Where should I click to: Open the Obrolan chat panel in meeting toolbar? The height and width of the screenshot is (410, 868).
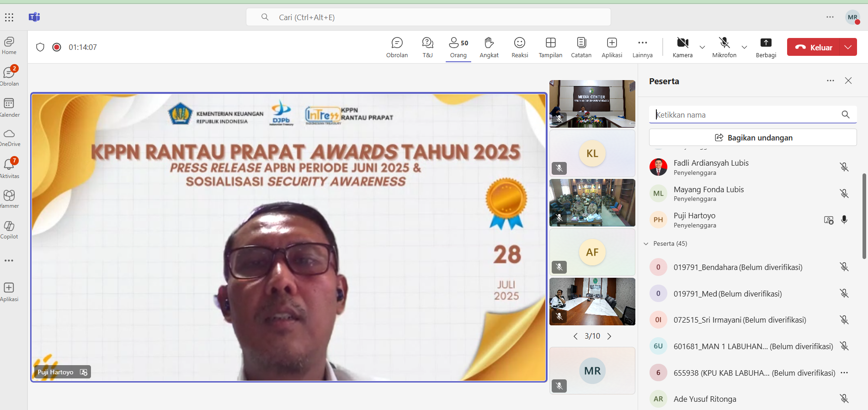coord(397,48)
